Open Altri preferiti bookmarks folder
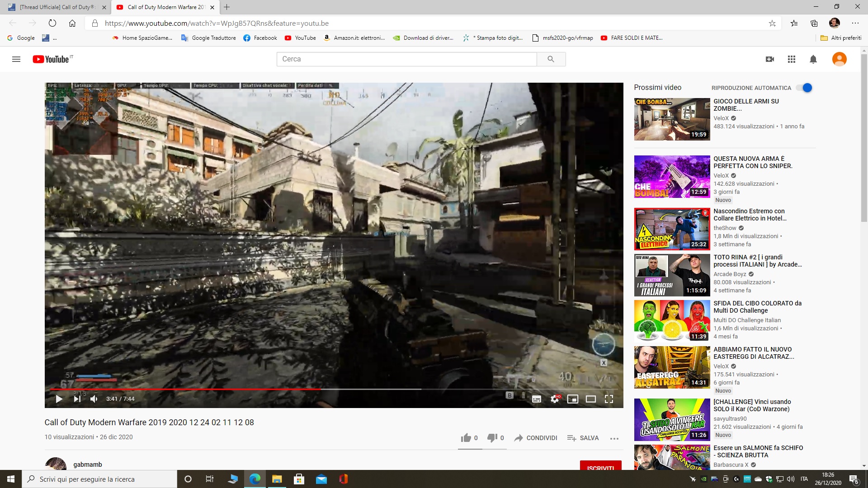The image size is (868, 488). [x=841, y=38]
